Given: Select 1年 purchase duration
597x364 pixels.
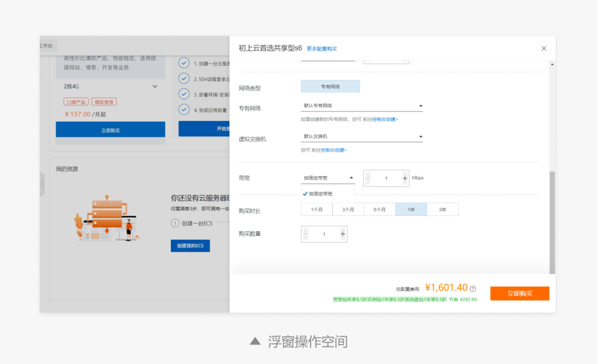Looking at the screenshot, I should pos(411,209).
